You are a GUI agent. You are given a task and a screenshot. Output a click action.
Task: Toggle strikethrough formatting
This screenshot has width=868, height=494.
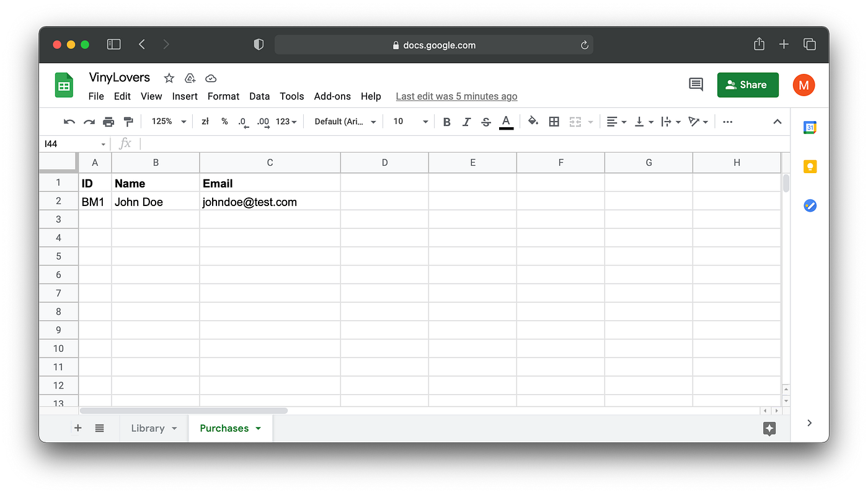coord(486,122)
